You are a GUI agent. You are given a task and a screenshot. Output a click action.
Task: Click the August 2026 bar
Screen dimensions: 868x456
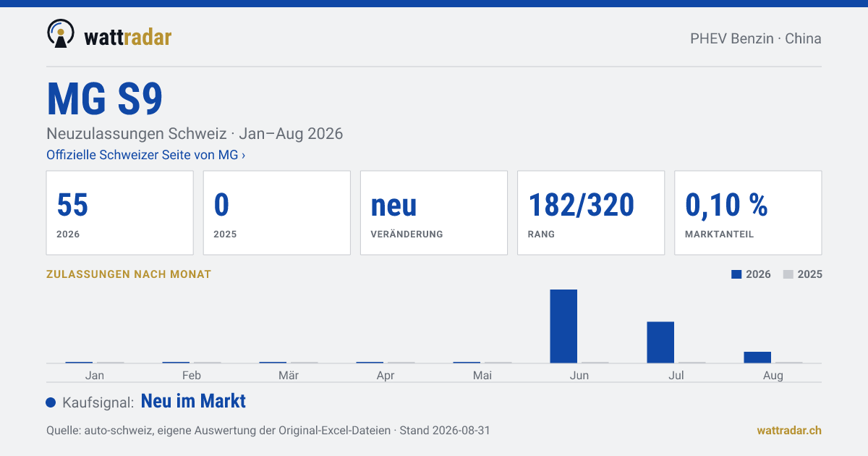pyautogui.click(x=757, y=358)
